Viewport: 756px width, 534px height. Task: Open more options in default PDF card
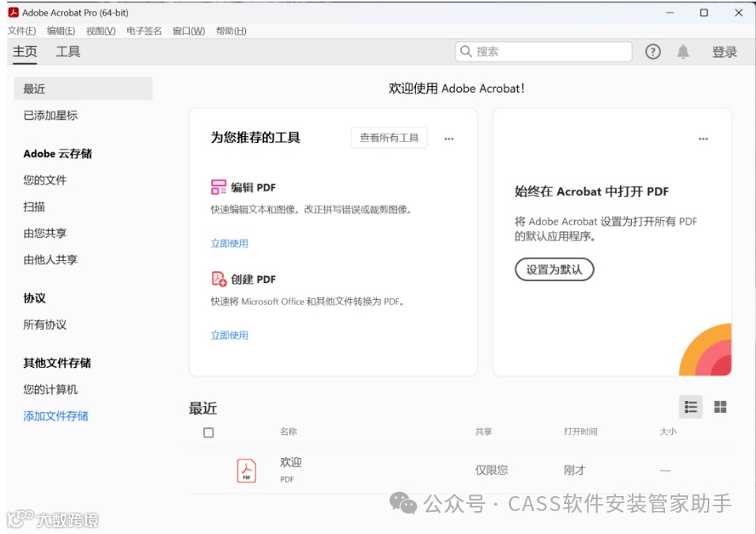(x=704, y=139)
